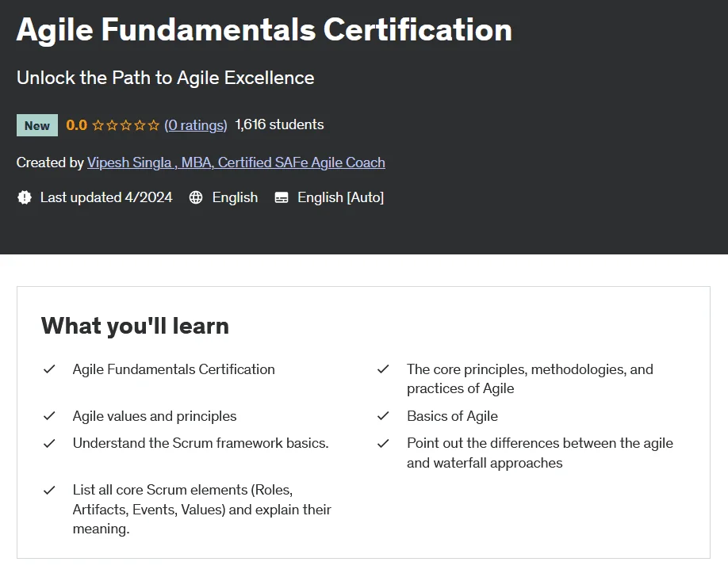
Task: Click the English [Auto] captions label
Action: coord(341,197)
